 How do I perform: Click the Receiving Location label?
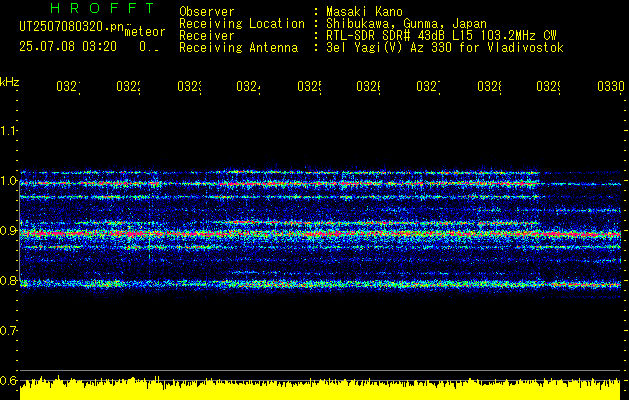(x=242, y=24)
